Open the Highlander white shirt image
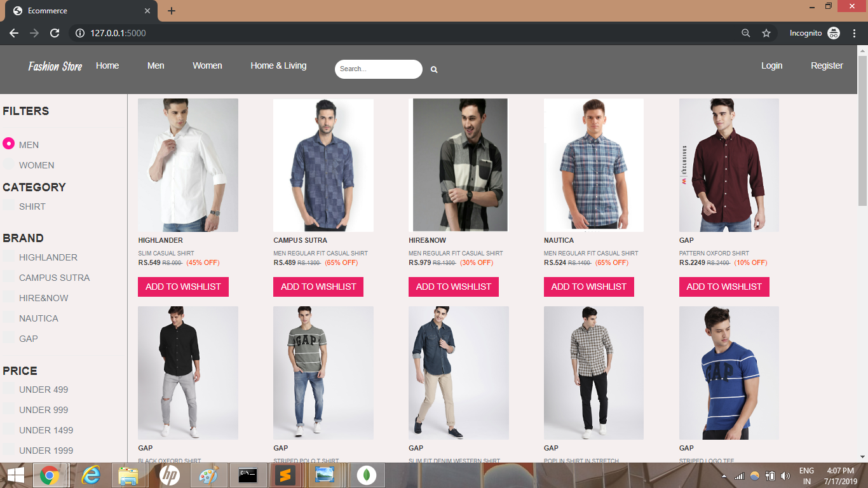The height and width of the screenshot is (488, 868). 188,165
